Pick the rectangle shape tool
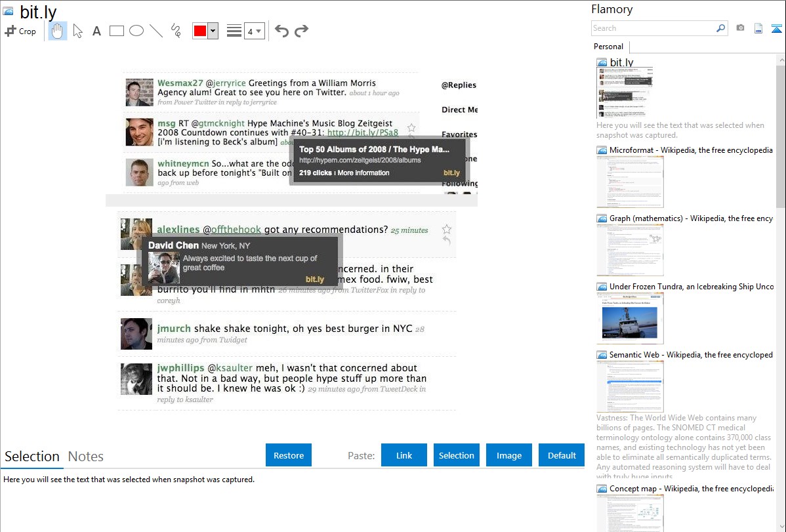786x532 pixels. pos(117,31)
